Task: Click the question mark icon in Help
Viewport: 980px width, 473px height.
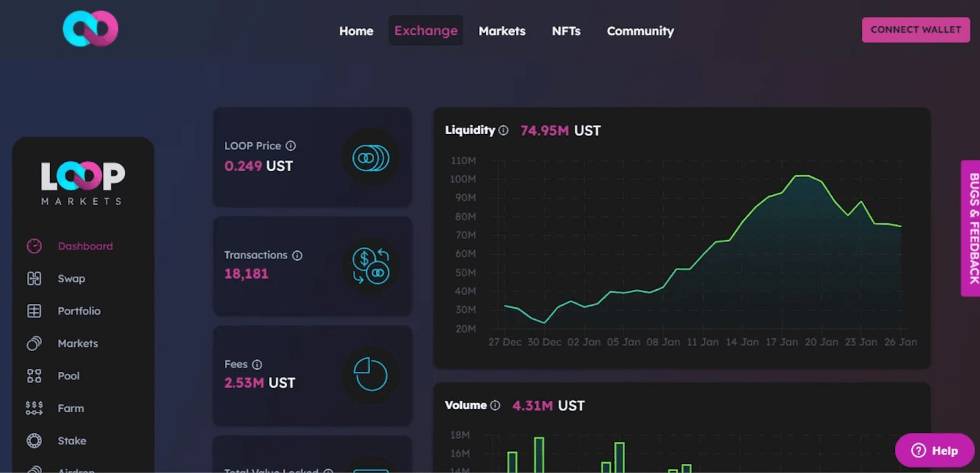Action: click(x=919, y=450)
